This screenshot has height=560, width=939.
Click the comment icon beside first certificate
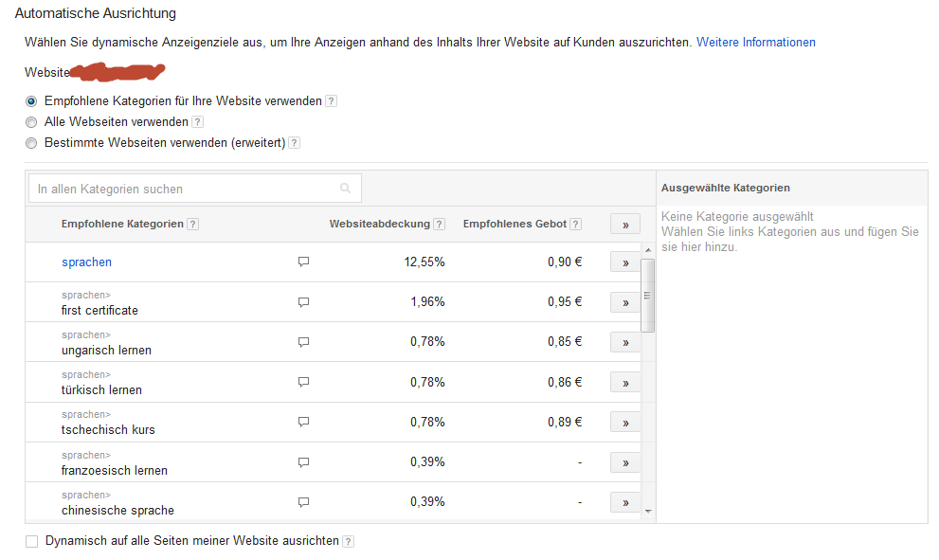[x=304, y=302]
